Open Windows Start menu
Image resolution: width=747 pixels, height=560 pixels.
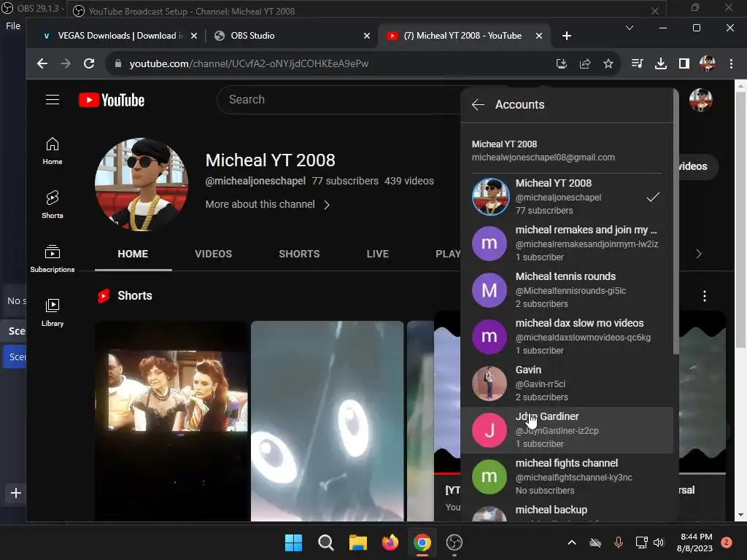click(293, 542)
